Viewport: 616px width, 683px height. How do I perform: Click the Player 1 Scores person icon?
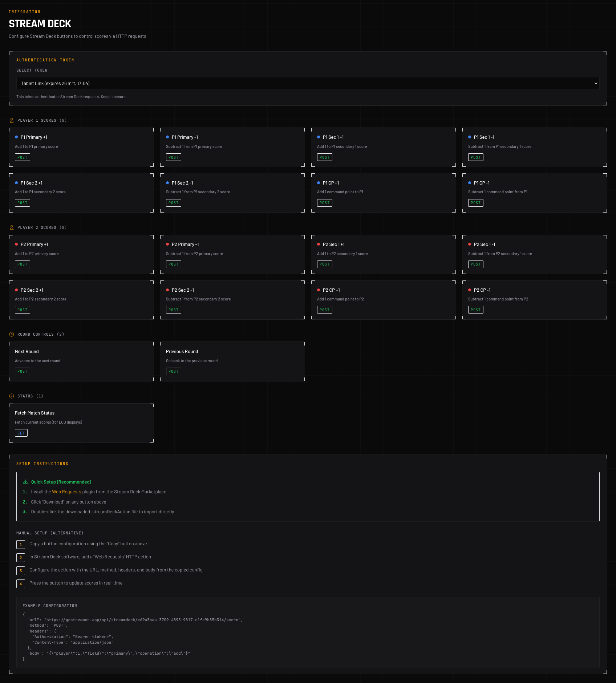click(12, 120)
